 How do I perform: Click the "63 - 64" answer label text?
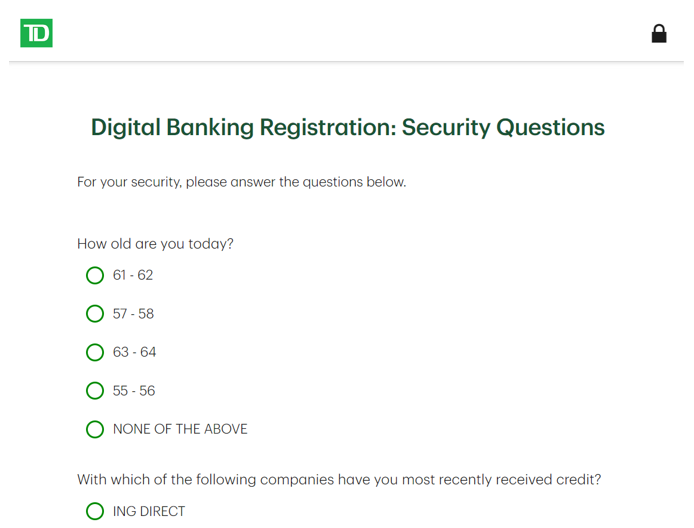[134, 352]
